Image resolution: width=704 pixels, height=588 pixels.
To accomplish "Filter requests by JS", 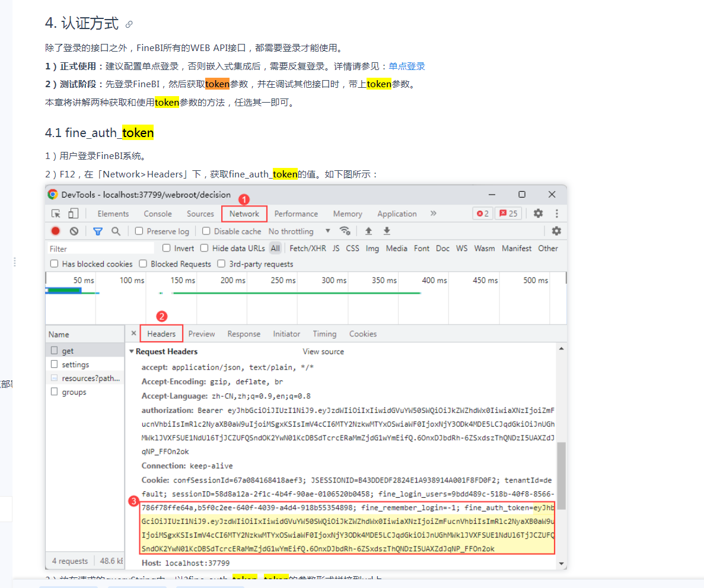I will pyautogui.click(x=336, y=249).
